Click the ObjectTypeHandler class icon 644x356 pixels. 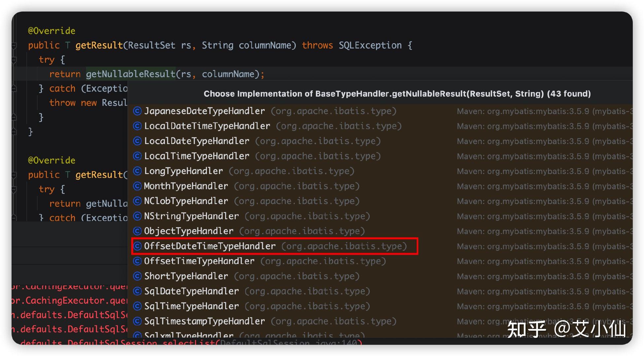pyautogui.click(x=137, y=231)
